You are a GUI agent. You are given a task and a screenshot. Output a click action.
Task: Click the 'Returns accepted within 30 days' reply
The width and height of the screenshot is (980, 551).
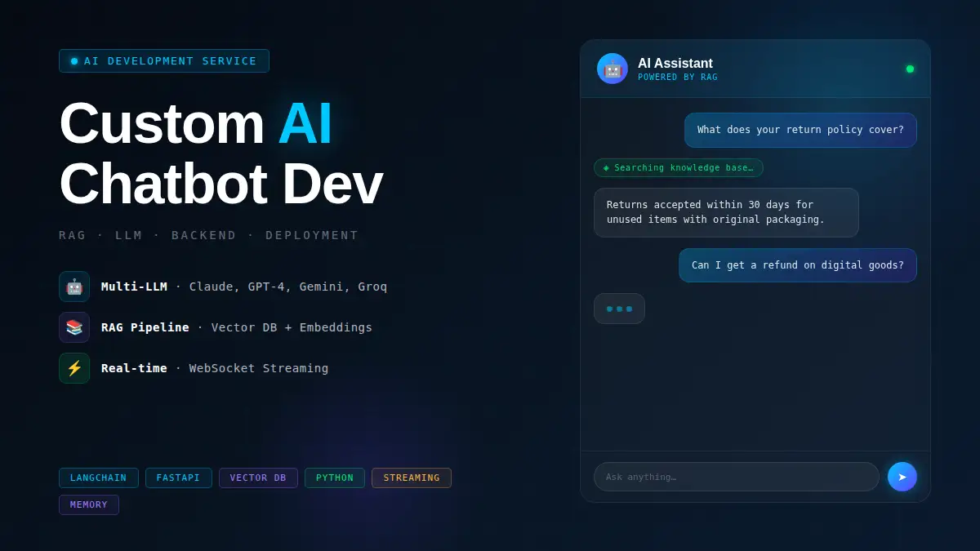[x=726, y=213]
